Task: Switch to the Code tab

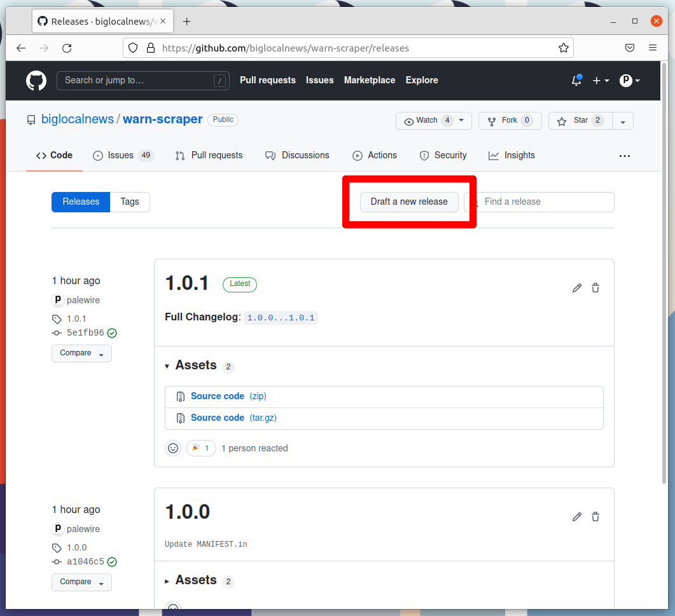Action: point(54,155)
